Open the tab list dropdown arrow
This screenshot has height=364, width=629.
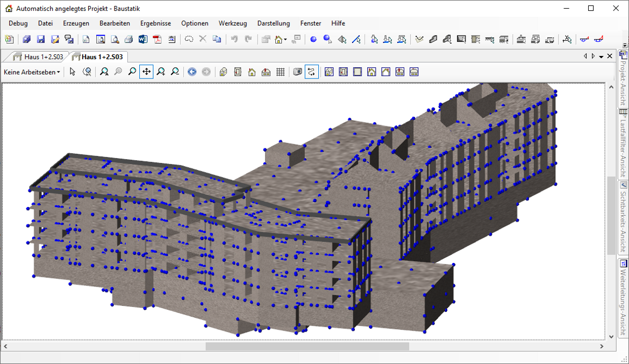tap(601, 56)
